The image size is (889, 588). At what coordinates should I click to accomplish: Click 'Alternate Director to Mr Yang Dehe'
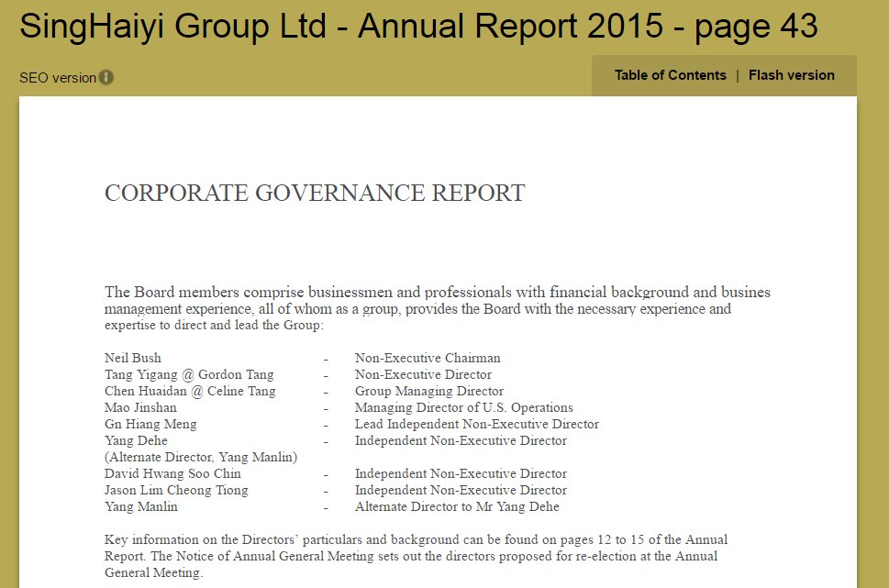click(457, 506)
